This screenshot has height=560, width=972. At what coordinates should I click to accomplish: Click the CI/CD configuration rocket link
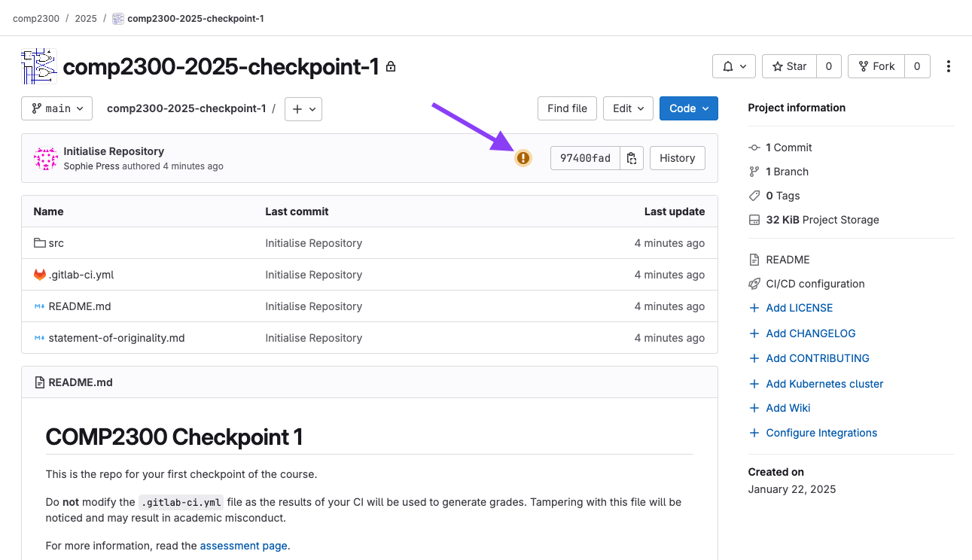[815, 284]
